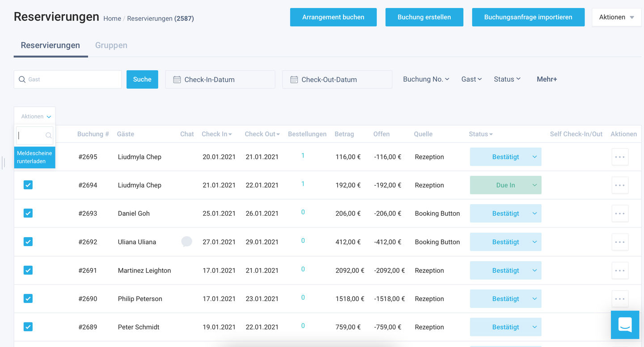Click booking number #2695
The height and width of the screenshot is (347, 644).
click(88, 157)
